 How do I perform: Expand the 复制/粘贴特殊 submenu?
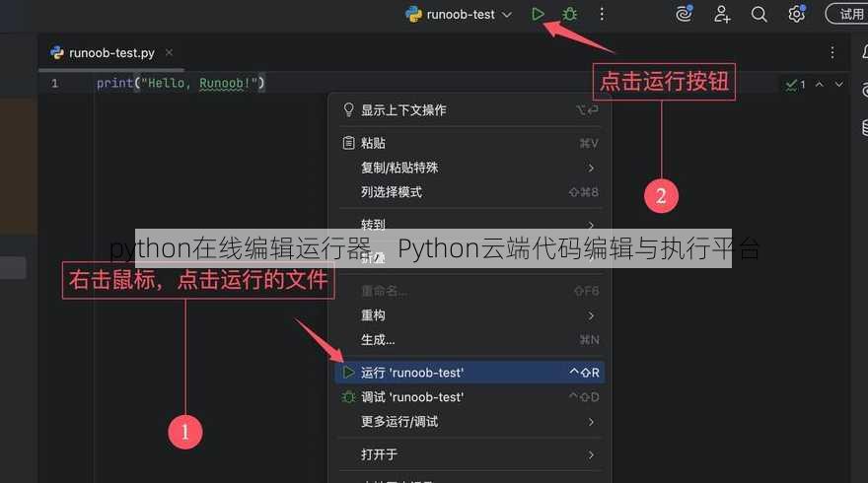click(x=470, y=168)
